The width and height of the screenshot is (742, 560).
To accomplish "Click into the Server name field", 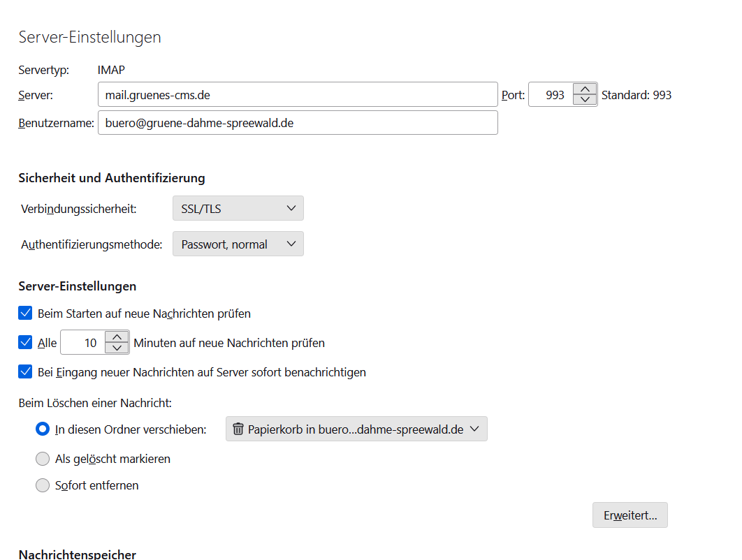I will tap(297, 94).
